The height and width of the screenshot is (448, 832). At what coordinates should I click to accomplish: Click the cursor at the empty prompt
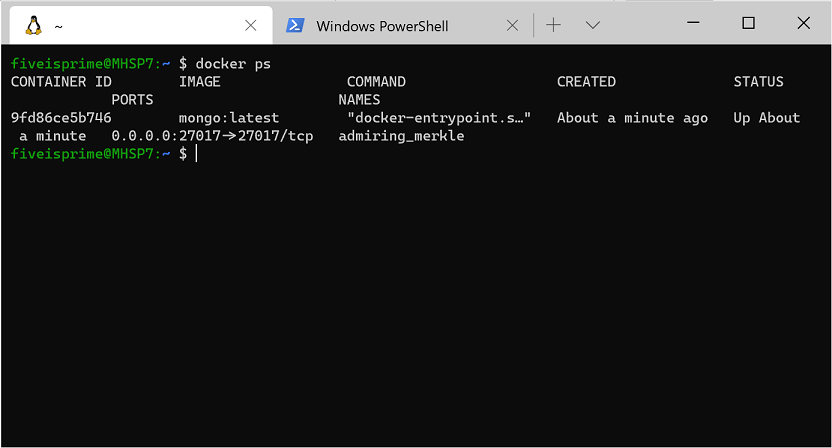pos(197,154)
